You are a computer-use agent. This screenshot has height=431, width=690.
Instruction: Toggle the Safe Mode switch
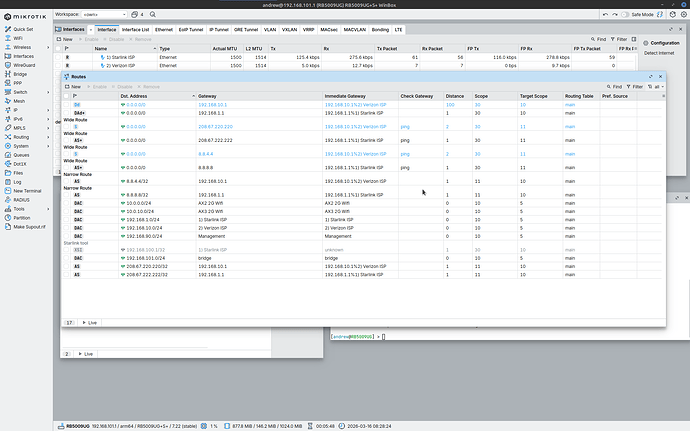625,15
